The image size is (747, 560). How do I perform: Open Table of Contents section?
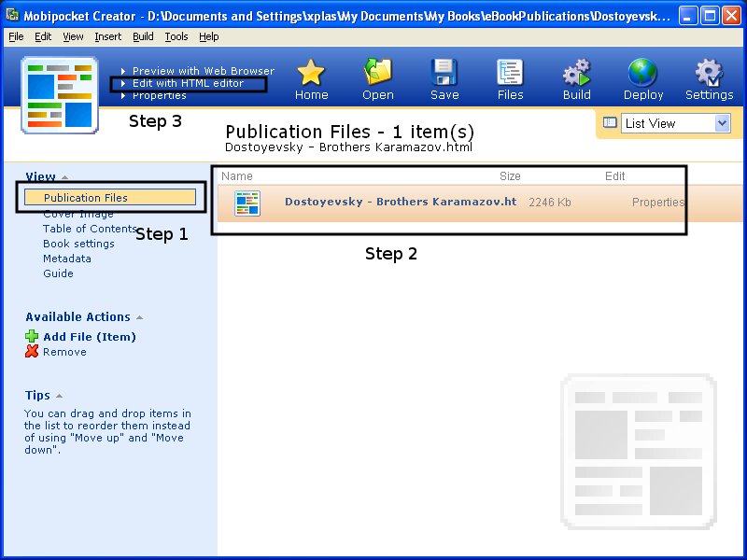(90, 229)
